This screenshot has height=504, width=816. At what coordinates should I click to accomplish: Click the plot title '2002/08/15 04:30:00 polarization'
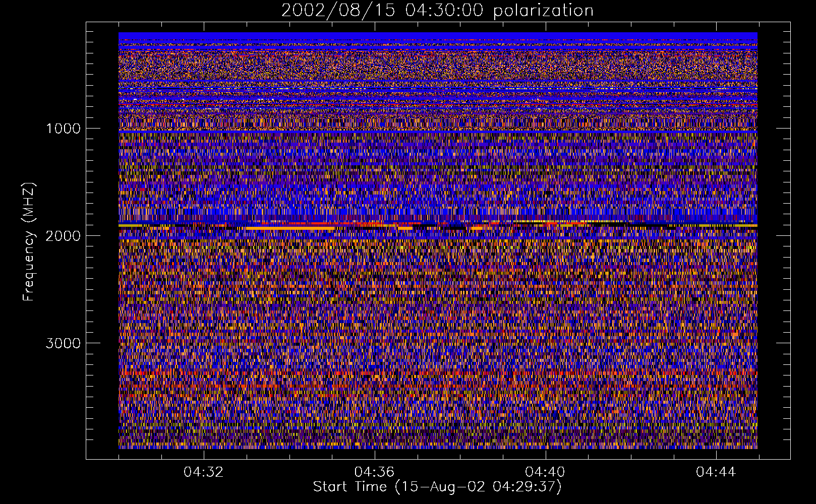pyautogui.click(x=437, y=11)
